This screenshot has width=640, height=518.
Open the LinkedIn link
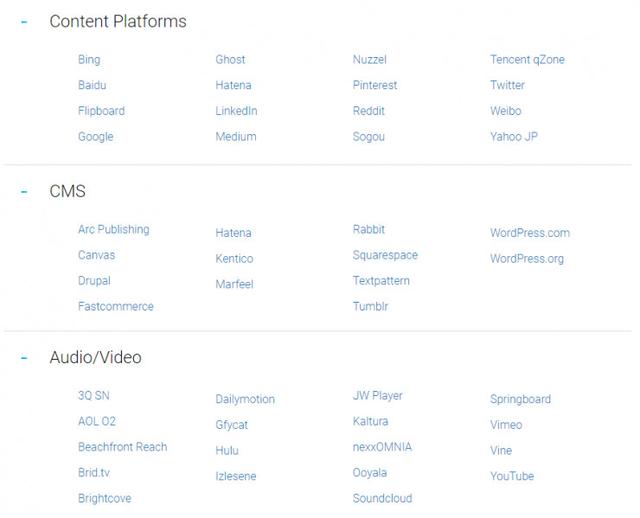236,111
